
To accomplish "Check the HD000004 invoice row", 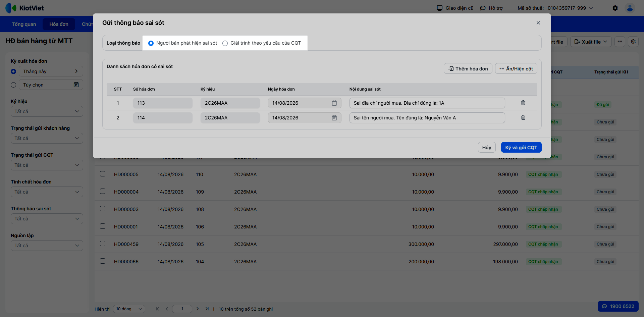I will point(103,191).
